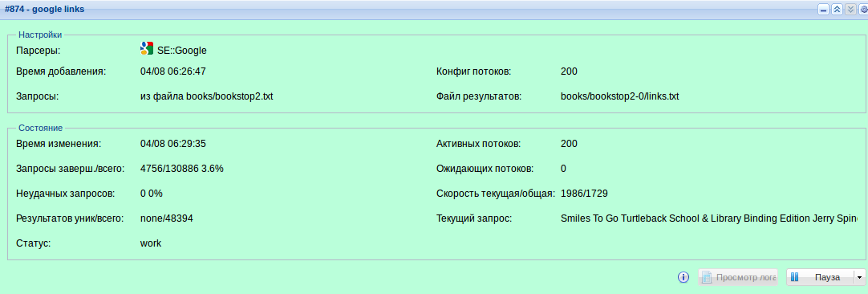Click the Ожидающих потоков label
This screenshot has height=294, width=868.
[x=485, y=169]
